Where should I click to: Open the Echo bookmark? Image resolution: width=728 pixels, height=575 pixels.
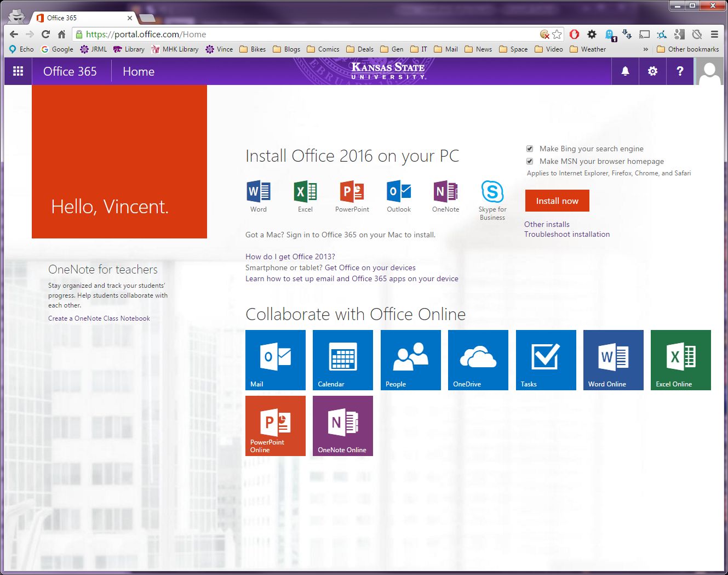(x=21, y=49)
